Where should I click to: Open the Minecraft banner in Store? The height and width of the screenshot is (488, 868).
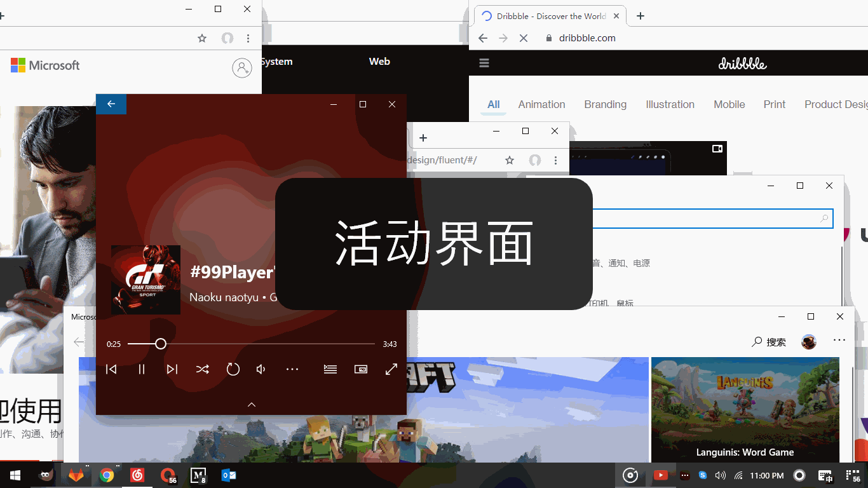pyautogui.click(x=527, y=410)
